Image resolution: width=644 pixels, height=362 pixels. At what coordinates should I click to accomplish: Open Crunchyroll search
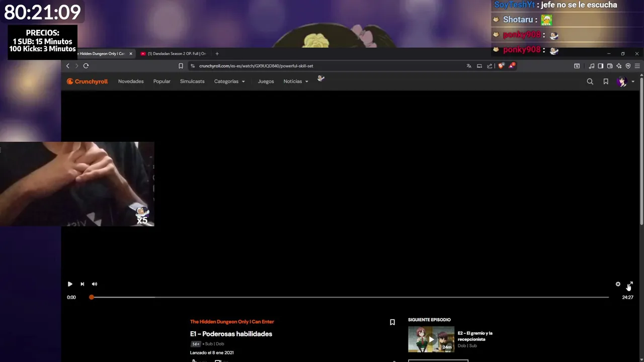pos(590,81)
